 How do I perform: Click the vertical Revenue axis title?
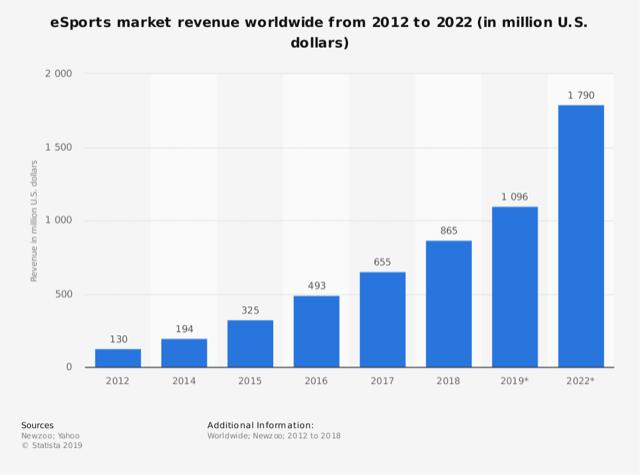tap(34, 221)
